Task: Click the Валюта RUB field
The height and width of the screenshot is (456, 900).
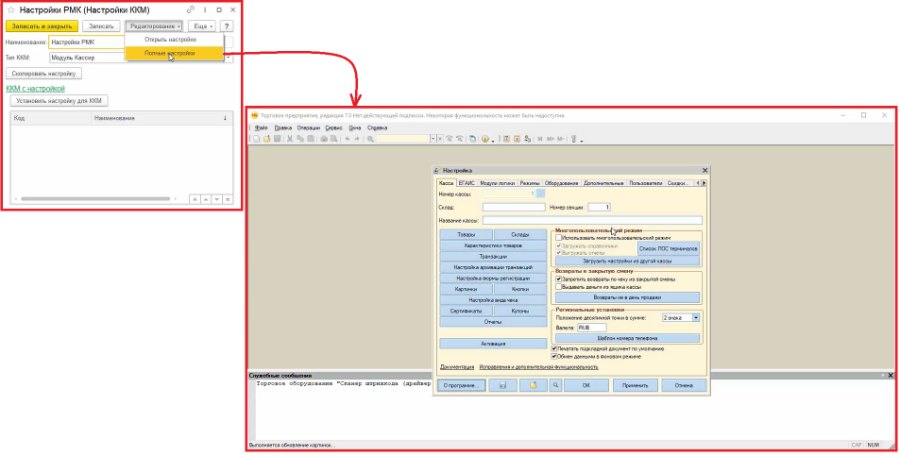Action: 592,327
